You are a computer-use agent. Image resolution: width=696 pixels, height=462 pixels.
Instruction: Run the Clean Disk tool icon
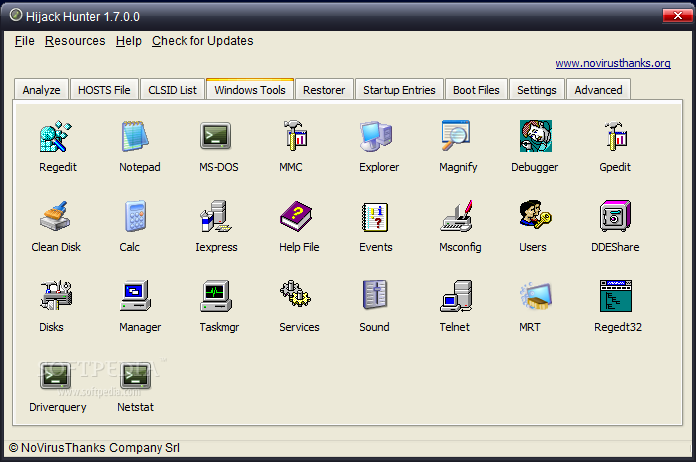coord(55,216)
